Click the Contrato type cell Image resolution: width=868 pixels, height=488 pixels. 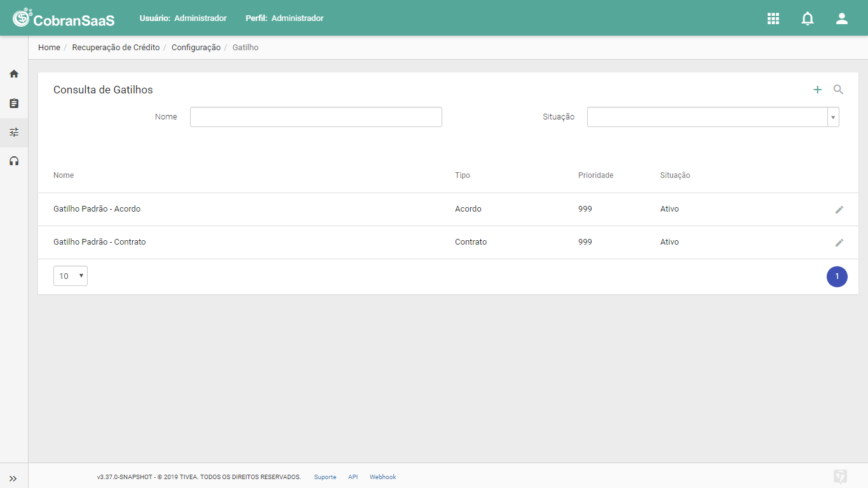click(x=471, y=242)
